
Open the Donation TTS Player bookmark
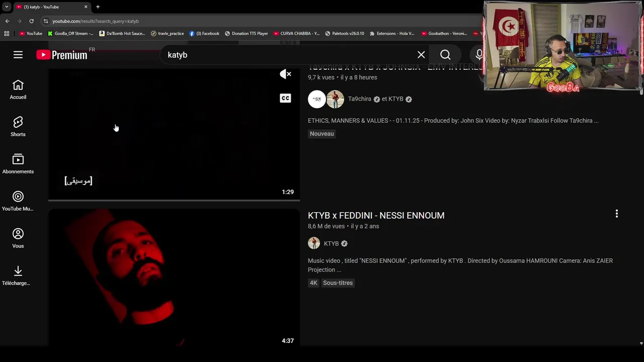(x=247, y=34)
